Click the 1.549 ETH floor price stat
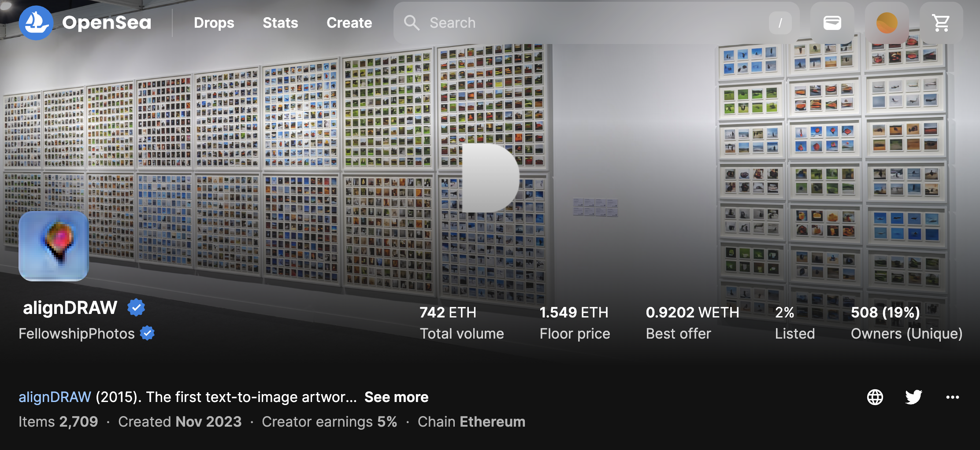980x450 pixels. 574,313
